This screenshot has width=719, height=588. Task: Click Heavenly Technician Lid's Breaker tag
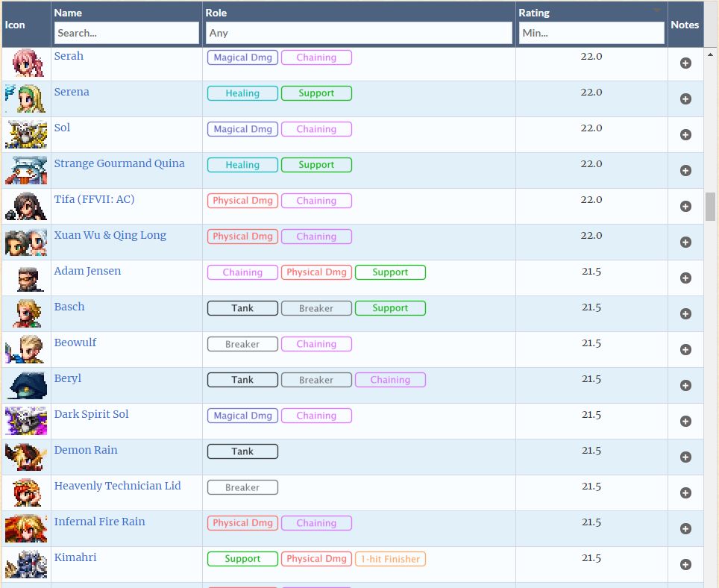coord(242,487)
